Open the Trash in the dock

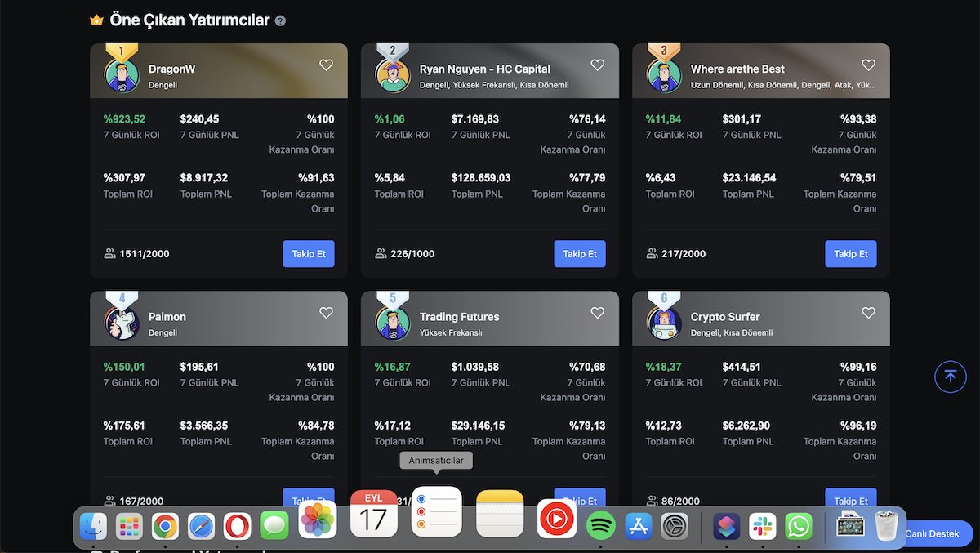click(x=886, y=527)
